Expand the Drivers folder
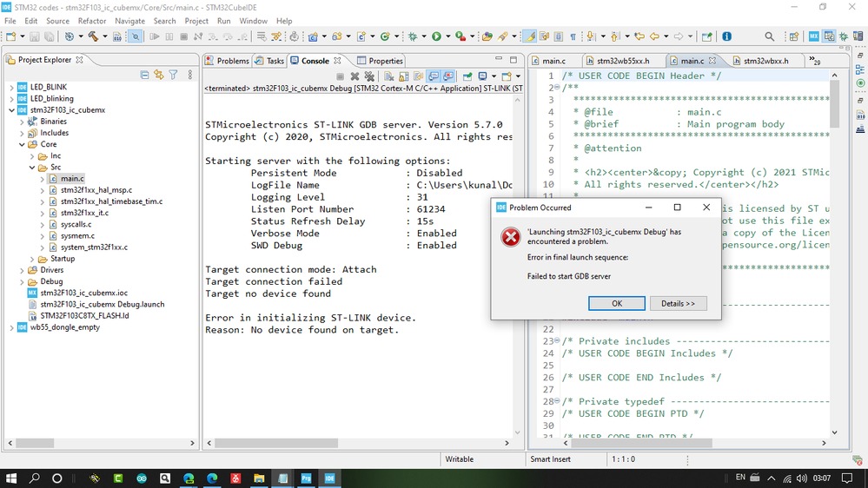Viewport: 868px width, 488px height. click(22, 270)
